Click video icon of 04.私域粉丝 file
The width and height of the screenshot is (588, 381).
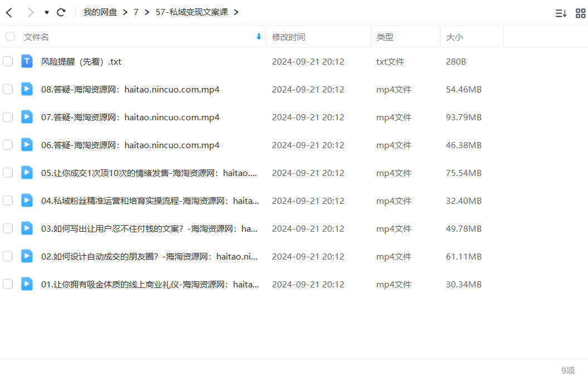click(x=27, y=201)
